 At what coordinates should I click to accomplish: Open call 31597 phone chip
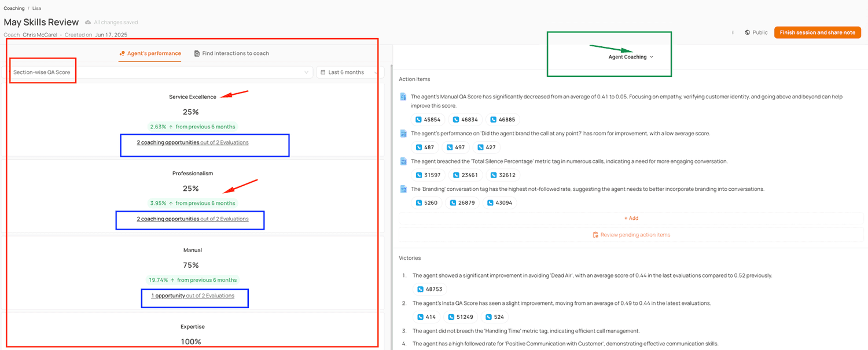428,175
